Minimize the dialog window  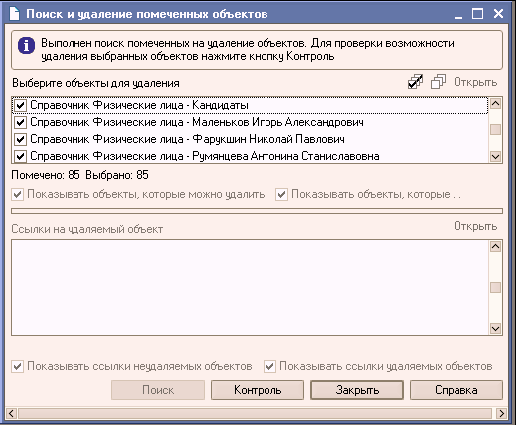(458, 14)
